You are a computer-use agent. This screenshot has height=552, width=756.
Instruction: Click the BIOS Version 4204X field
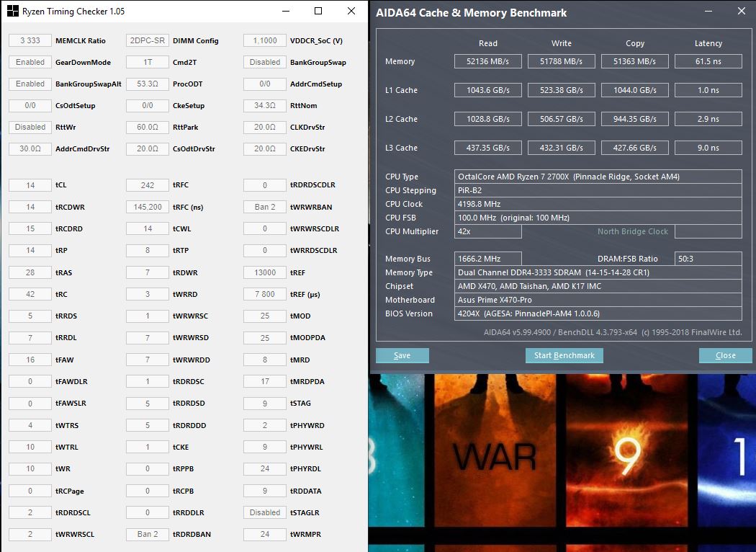coord(598,313)
